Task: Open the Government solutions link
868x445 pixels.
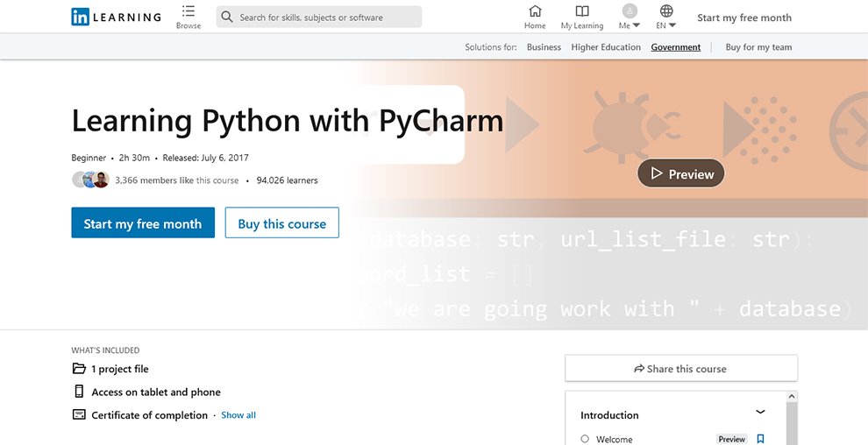Action: click(x=675, y=47)
